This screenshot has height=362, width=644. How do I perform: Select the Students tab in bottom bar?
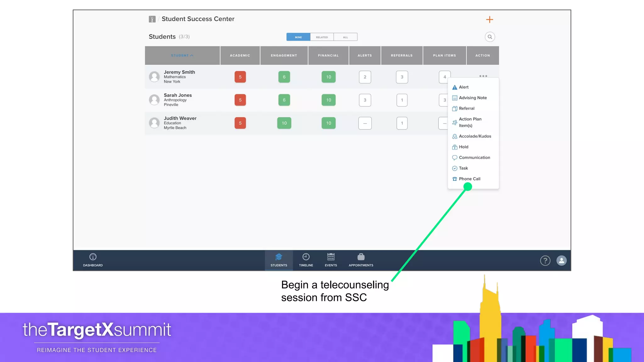point(279,260)
